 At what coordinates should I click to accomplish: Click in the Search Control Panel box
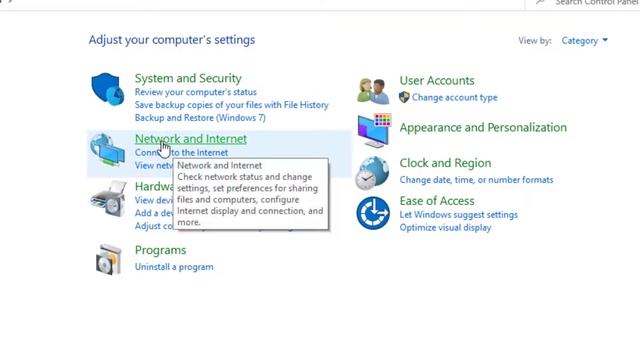pyautogui.click(x=584, y=3)
